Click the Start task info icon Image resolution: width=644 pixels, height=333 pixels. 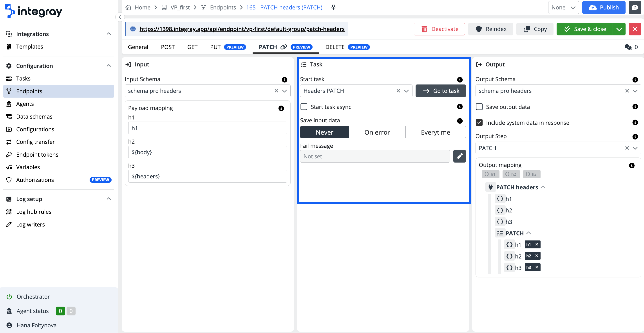(x=459, y=80)
